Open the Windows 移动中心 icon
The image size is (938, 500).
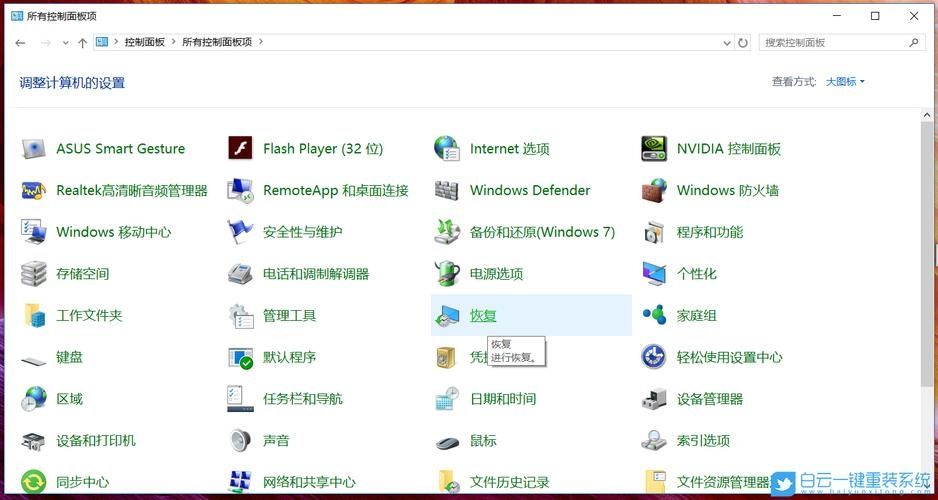[34, 232]
